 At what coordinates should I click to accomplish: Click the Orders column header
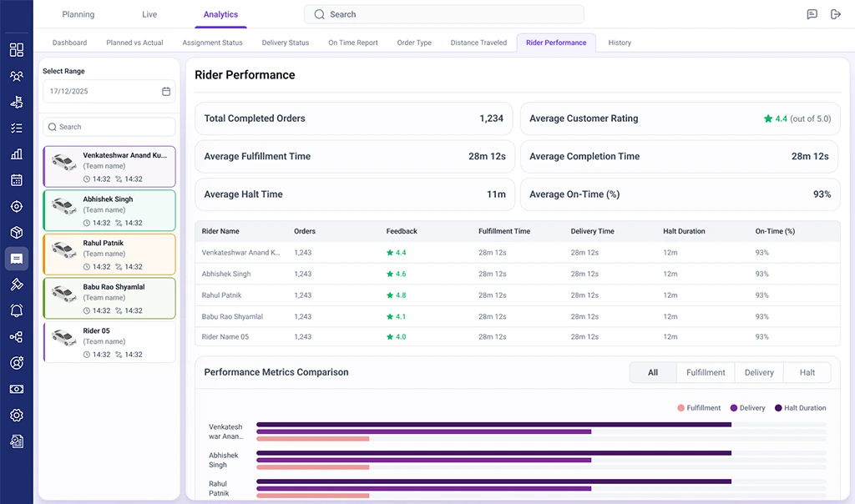point(305,231)
